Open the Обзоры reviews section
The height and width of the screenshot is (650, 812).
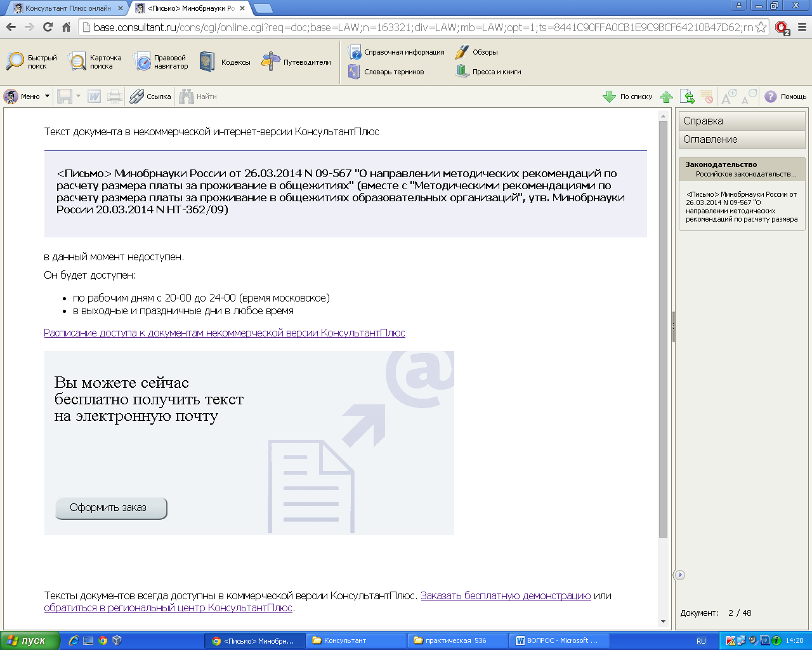point(476,52)
